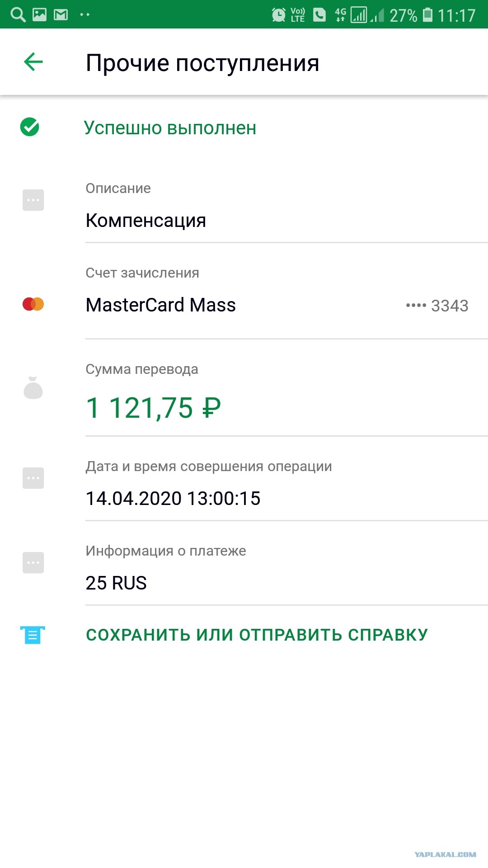Screen dimensions: 488x868
Task: Tap Сохранить или отправить справку
Action: [257, 635]
